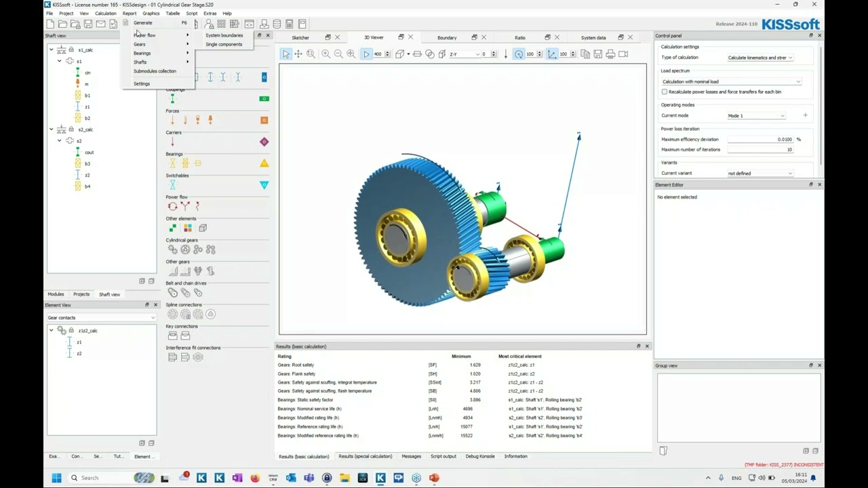Click the video camera record icon
Viewport: 868px width, 488px height.
point(623,54)
